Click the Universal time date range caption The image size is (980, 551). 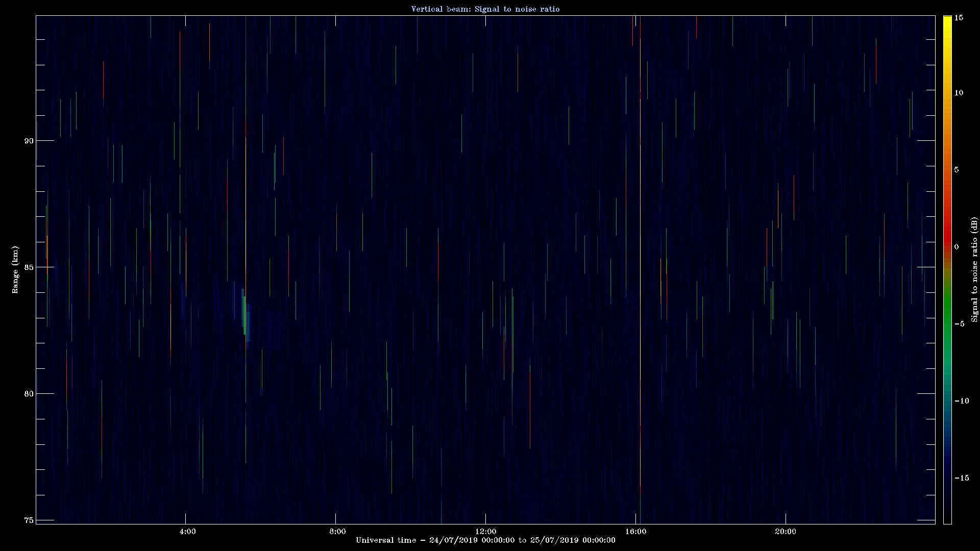(x=485, y=540)
